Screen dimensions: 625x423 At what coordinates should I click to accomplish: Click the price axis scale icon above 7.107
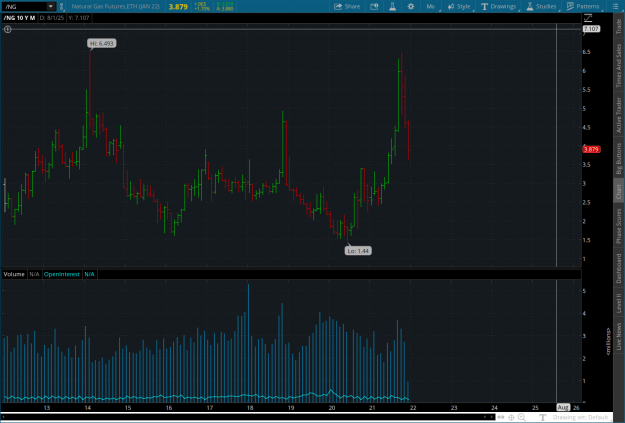[588, 18]
